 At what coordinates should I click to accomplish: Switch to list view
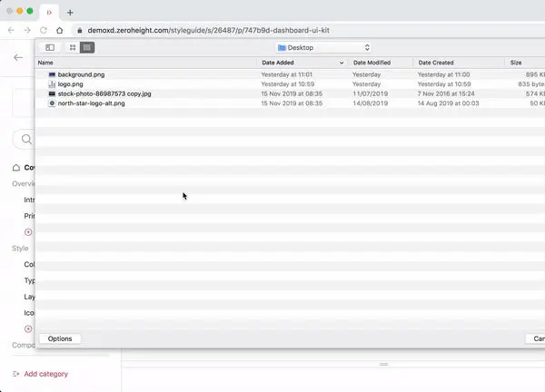coord(87,47)
